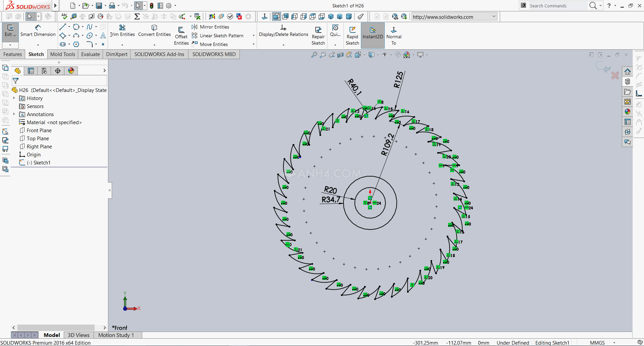Click the Normal To view icon
This screenshot has height=346, width=644.
pyautogui.click(x=394, y=36)
